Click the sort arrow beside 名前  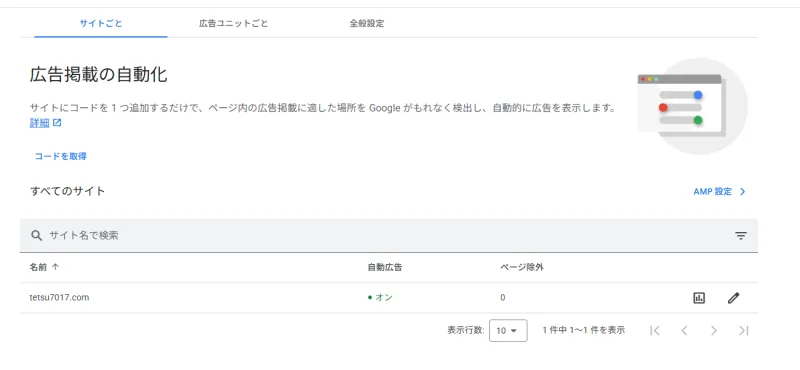tap(56, 267)
